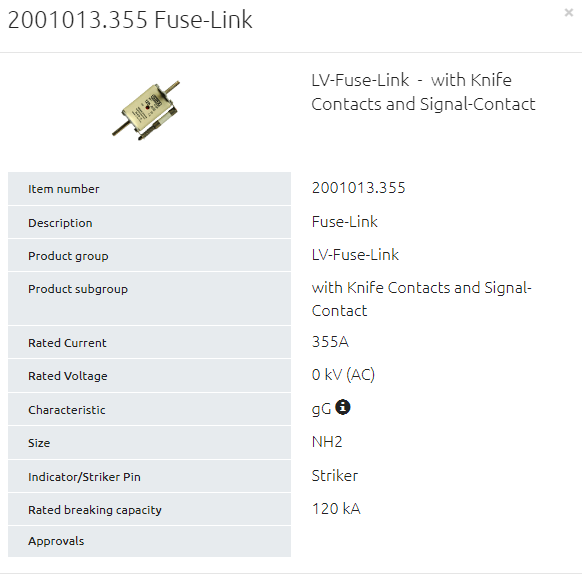582x583 pixels.
Task: Select the 355A rated current value
Action: point(330,342)
